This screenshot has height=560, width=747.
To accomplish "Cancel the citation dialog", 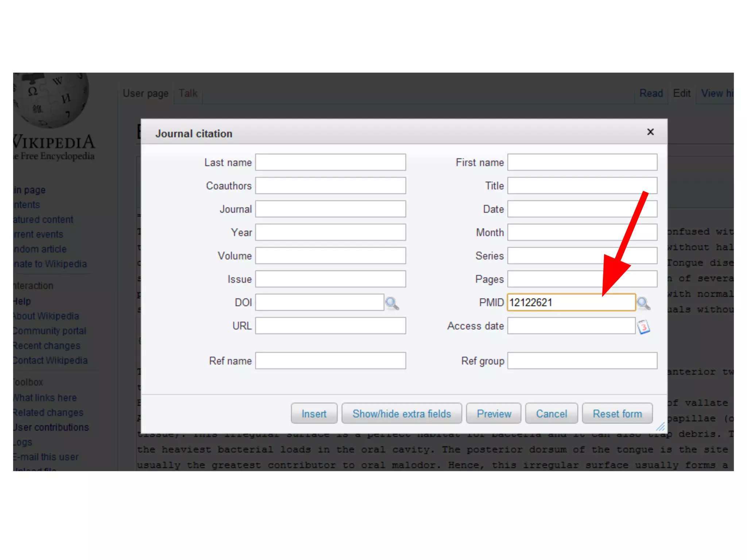I will point(551,414).
